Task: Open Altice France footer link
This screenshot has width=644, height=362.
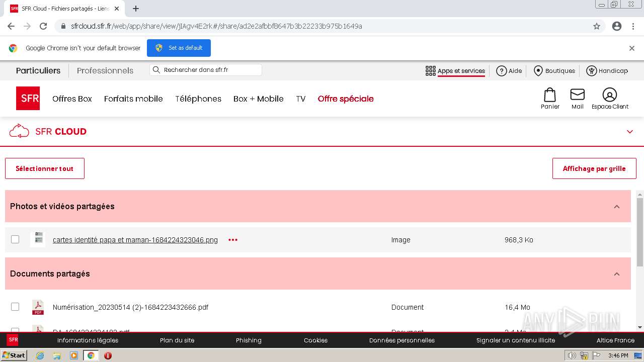Action: [615, 340]
